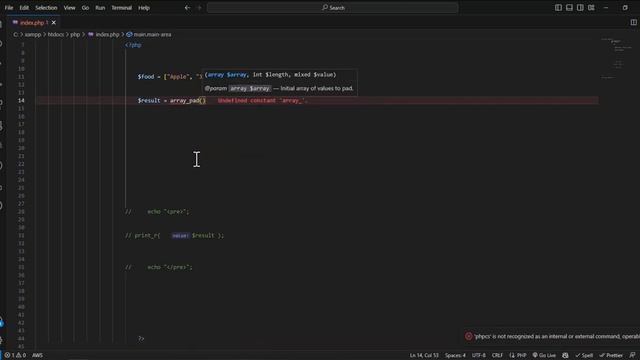Screen dimensions: 640x360
Task: Open the php breadcrumb folder
Action: (x=75, y=35)
